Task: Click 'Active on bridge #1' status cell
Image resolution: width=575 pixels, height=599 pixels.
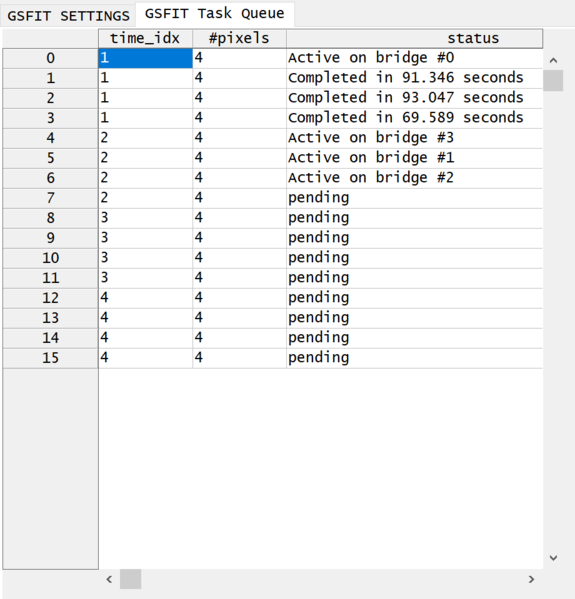Action: pos(415,158)
